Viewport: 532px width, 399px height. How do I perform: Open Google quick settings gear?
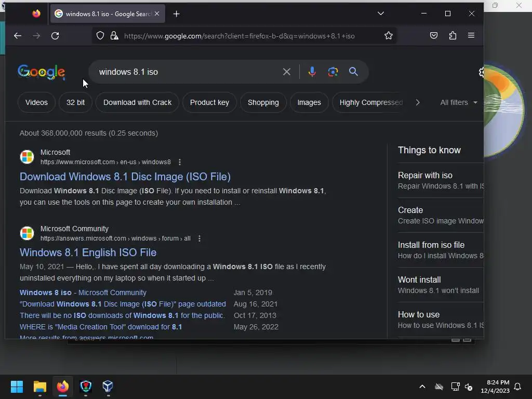(x=481, y=72)
